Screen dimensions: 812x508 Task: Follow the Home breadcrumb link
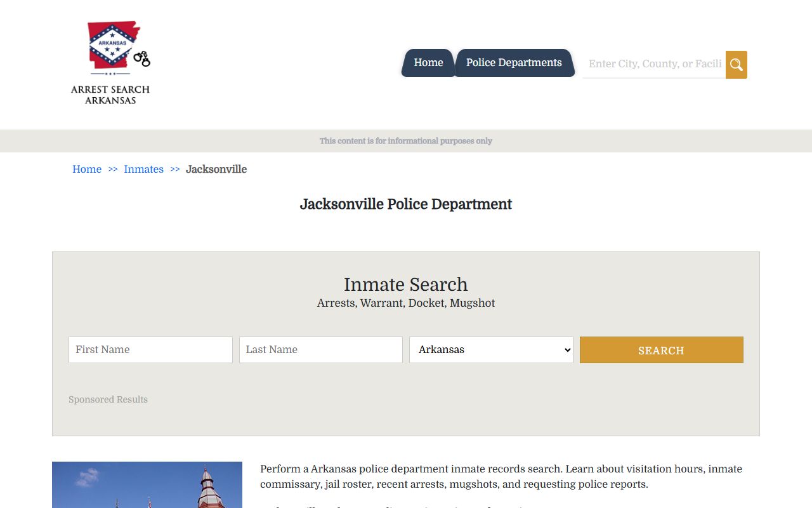tap(87, 169)
